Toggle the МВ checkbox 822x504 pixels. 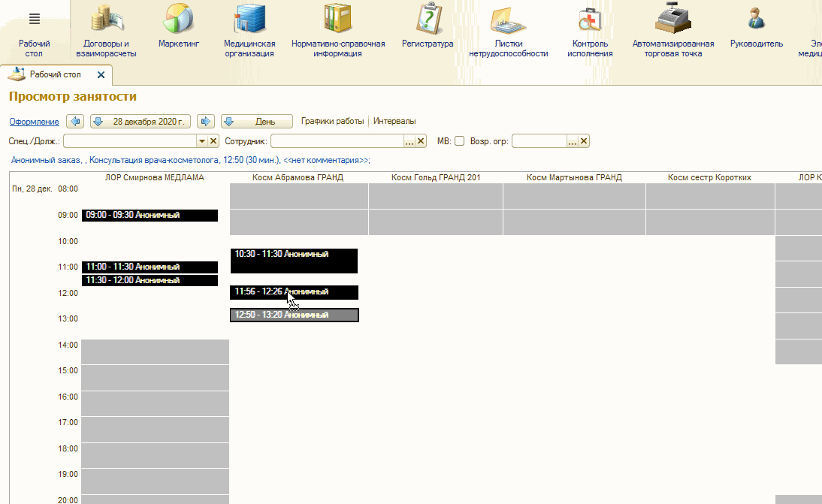[x=460, y=141]
